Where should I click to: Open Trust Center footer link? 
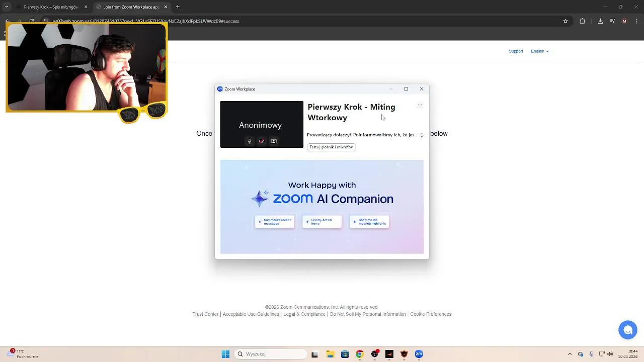(205, 314)
